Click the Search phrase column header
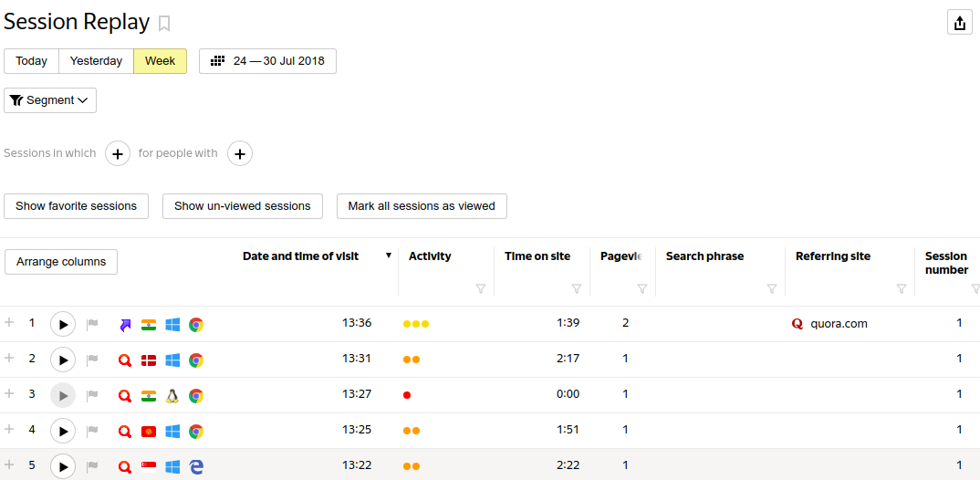 tap(705, 256)
